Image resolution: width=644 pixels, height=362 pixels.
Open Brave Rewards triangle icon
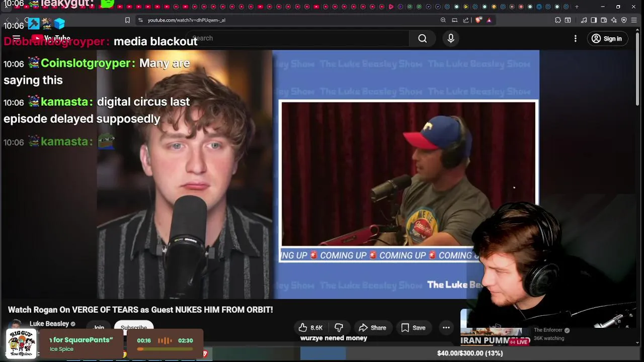pyautogui.click(x=489, y=20)
